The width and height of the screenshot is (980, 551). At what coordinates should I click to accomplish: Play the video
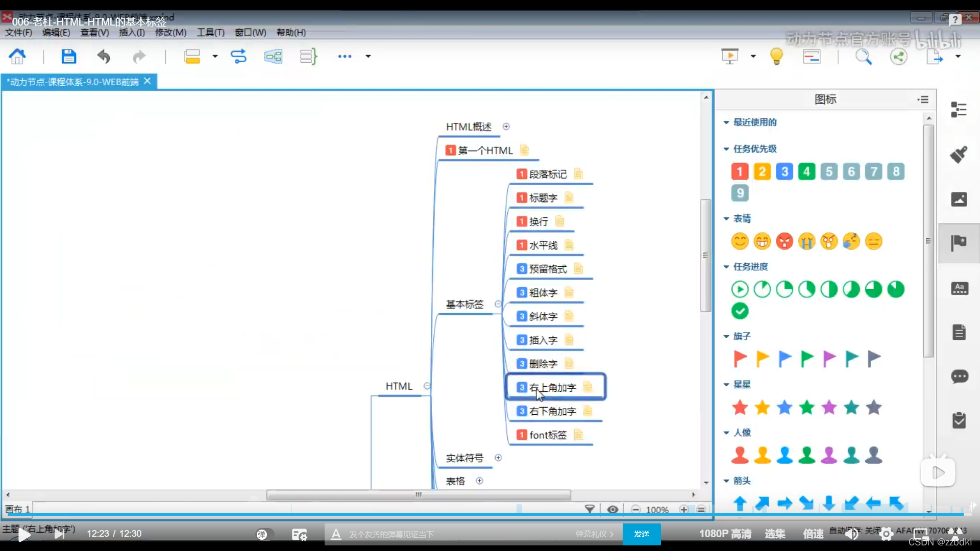pos(24,535)
